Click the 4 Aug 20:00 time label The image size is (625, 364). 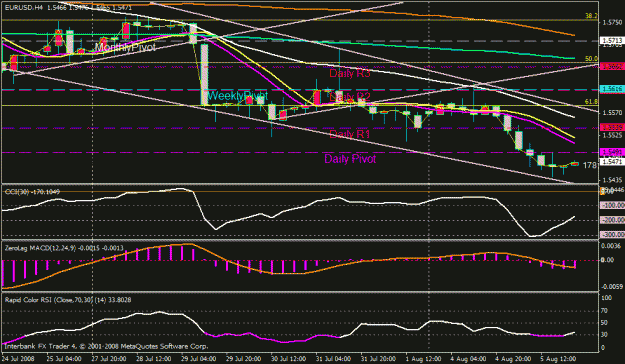tap(513, 358)
